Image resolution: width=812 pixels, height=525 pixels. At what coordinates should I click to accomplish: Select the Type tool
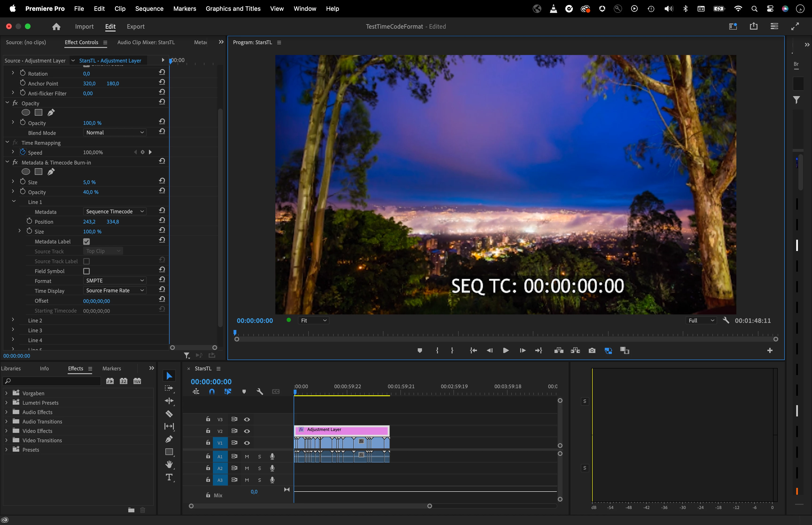point(169,477)
